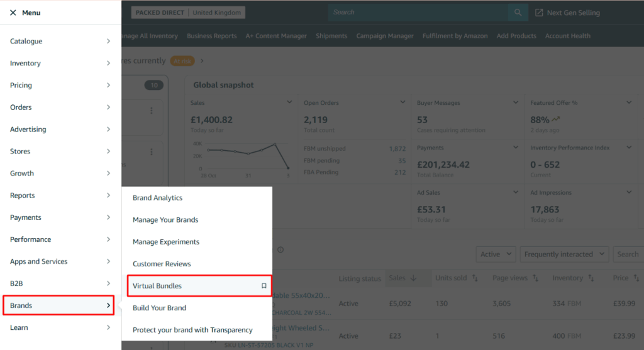
Task: Open the Campaign Manager link
Action: pyautogui.click(x=385, y=36)
